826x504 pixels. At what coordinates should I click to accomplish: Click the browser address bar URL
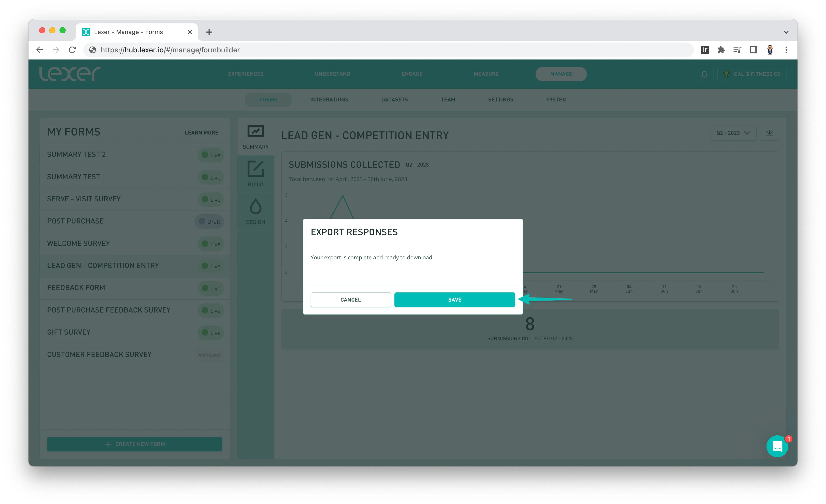pos(170,50)
